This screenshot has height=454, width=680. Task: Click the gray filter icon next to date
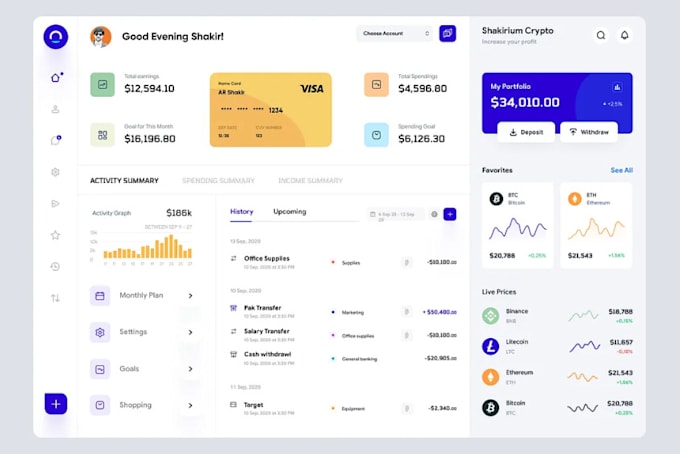[434, 214]
